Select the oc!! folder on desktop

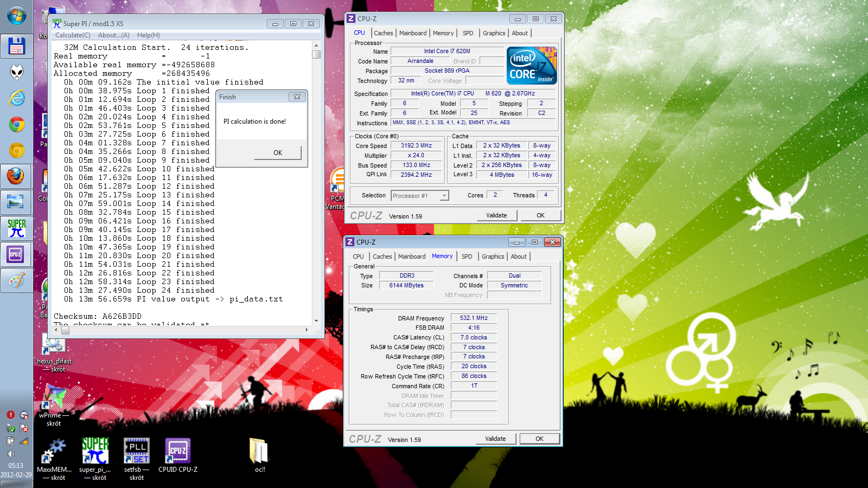coord(260,455)
